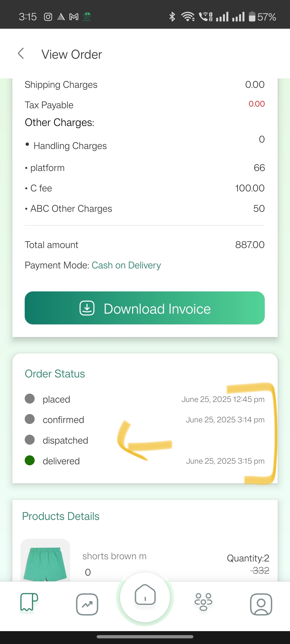The image size is (290, 644).
Task: Open the green shorts product thumbnail
Action: point(45,560)
